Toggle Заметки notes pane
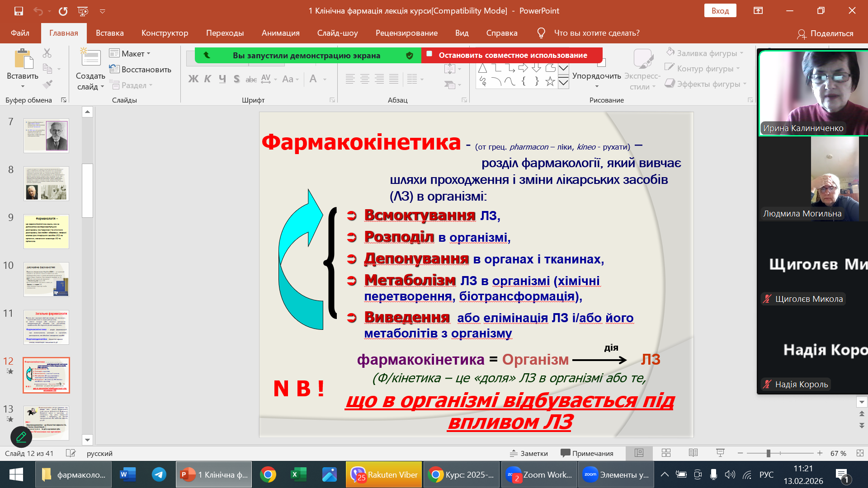Viewport: 868px width, 488px height. point(529,453)
